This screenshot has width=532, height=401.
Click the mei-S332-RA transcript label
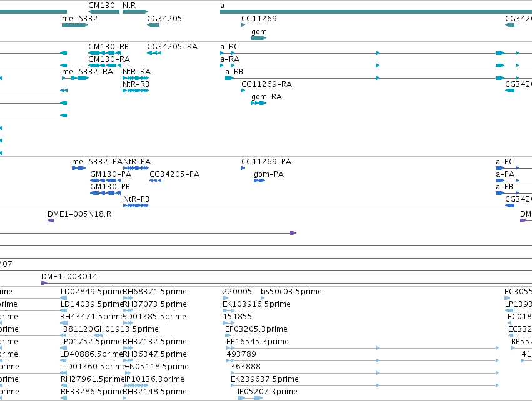click(87, 72)
